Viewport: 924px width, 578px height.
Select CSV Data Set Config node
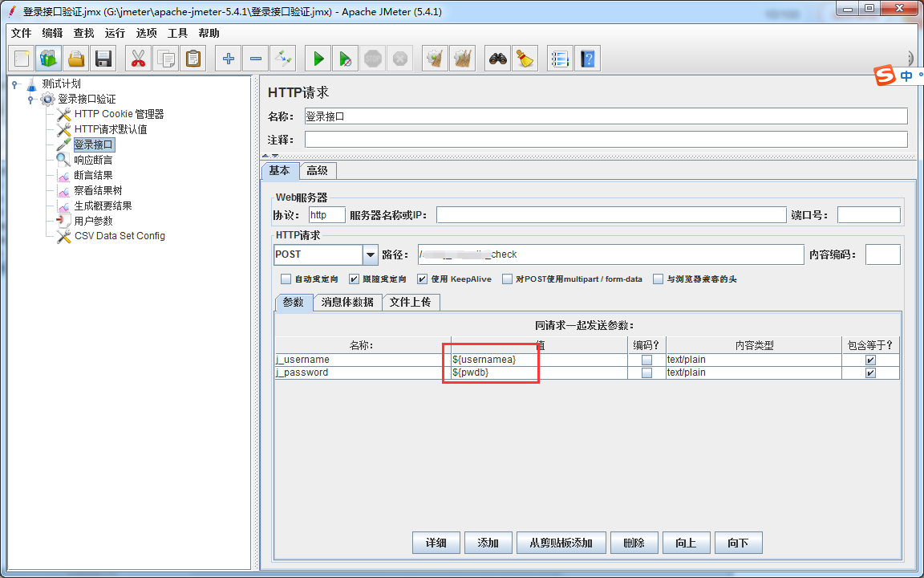coord(120,236)
